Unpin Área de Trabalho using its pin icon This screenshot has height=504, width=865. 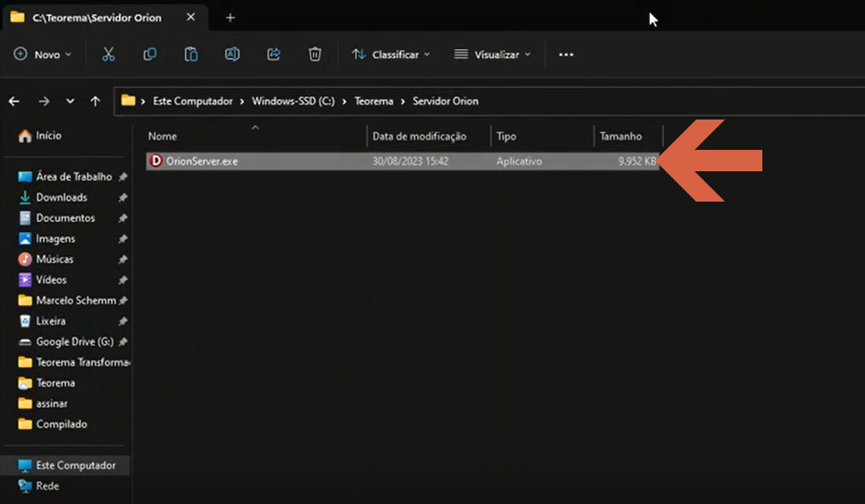122,177
